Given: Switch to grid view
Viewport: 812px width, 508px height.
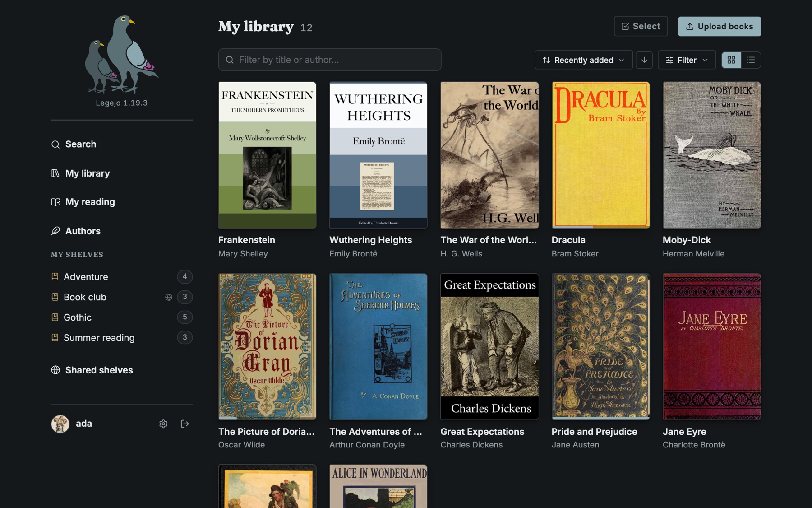Looking at the screenshot, I should coord(731,60).
